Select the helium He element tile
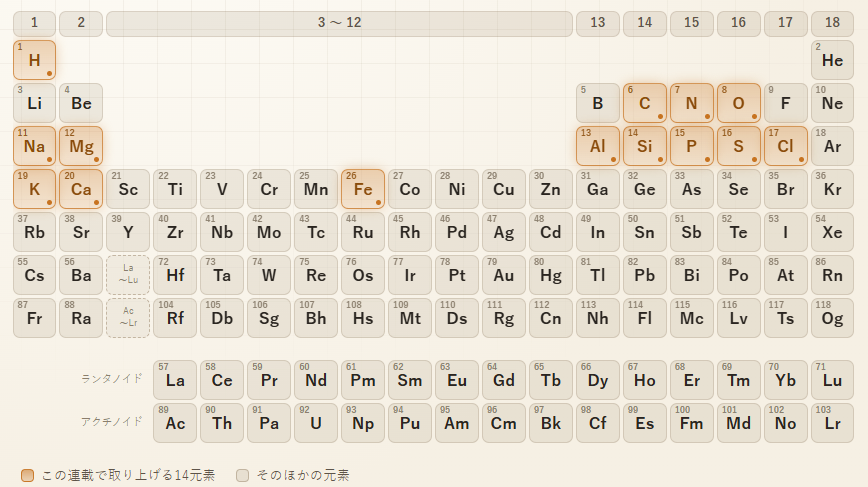Screen dimensions: 868x487 pyautogui.click(x=832, y=60)
